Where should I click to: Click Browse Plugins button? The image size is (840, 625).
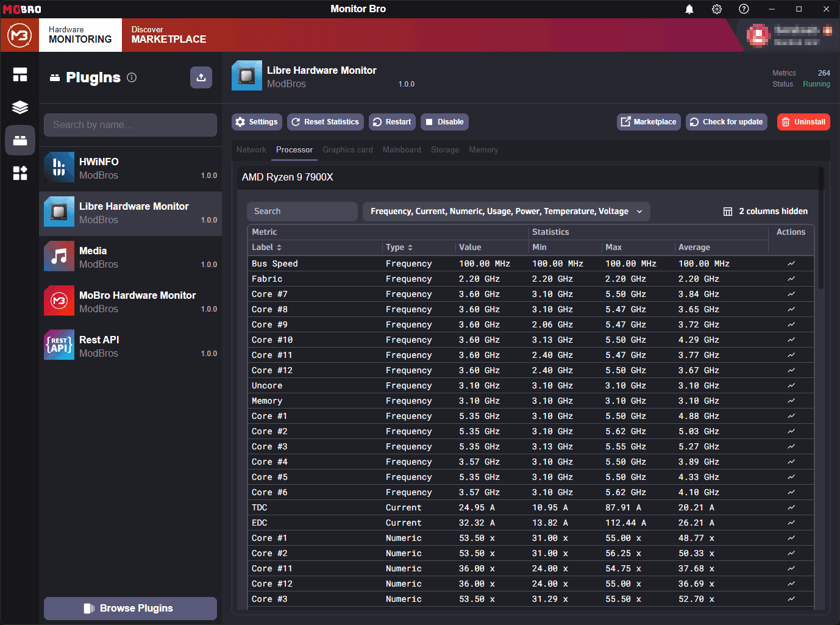click(x=130, y=609)
